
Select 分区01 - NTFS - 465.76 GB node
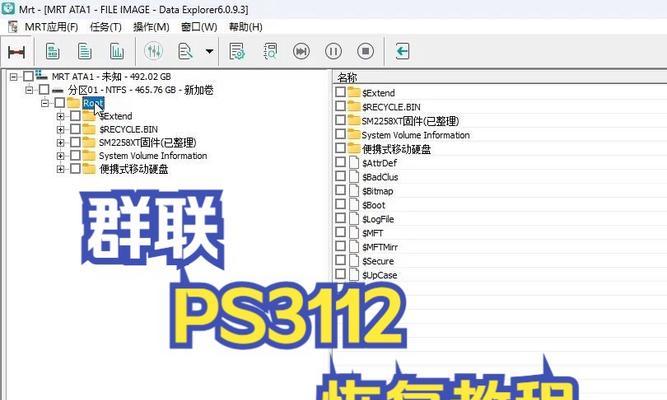tap(141, 90)
